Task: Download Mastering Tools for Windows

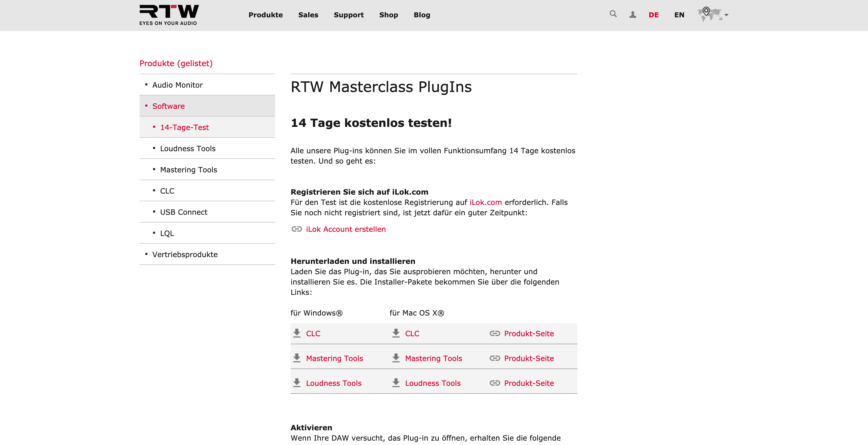Action: point(334,358)
